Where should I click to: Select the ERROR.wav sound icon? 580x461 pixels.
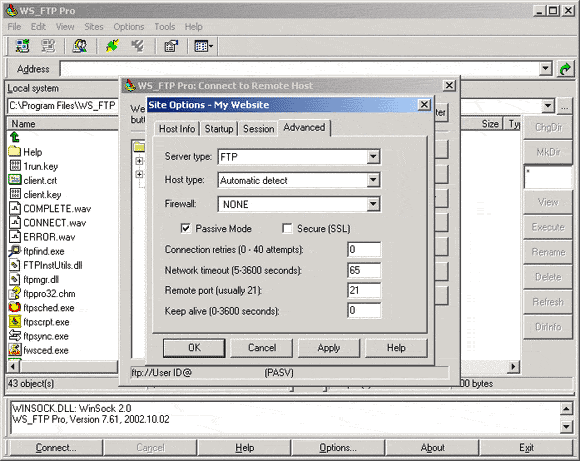coord(15,236)
